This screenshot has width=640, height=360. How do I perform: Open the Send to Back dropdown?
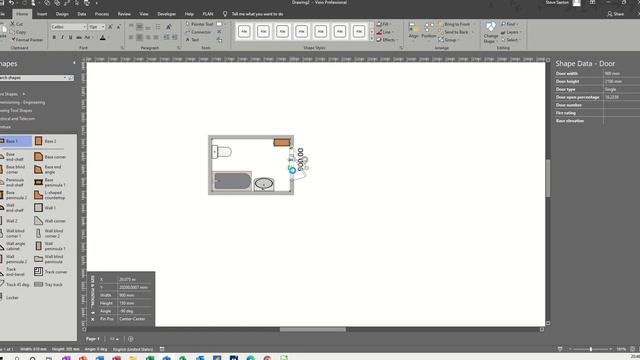(456, 32)
